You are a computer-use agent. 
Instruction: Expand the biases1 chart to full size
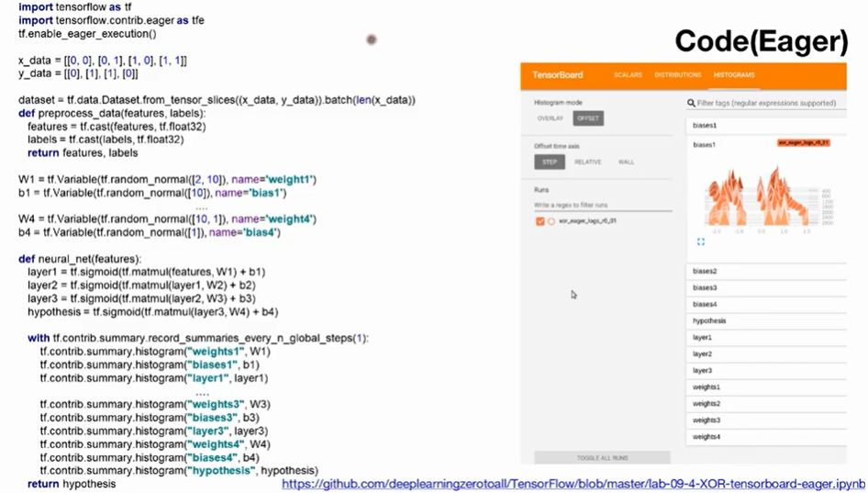click(x=701, y=241)
